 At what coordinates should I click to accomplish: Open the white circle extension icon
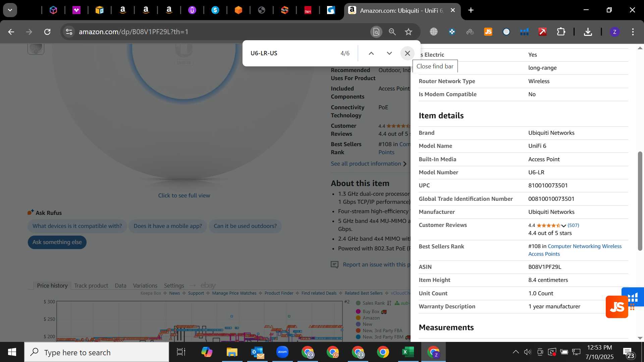click(x=506, y=32)
